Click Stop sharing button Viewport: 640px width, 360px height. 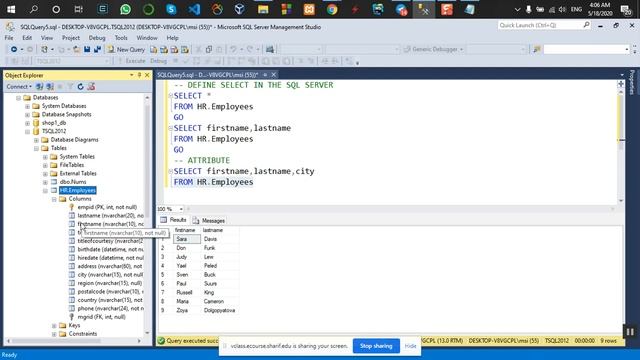tap(376, 346)
